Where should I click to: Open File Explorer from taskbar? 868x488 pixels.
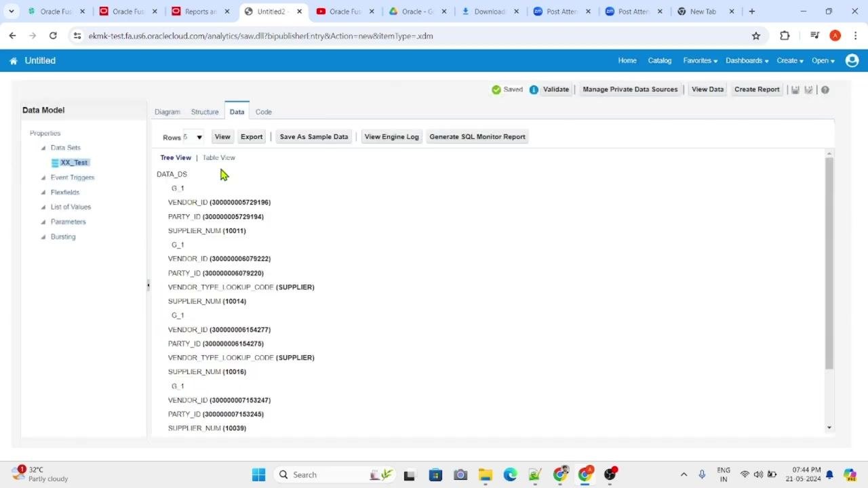tap(485, 474)
